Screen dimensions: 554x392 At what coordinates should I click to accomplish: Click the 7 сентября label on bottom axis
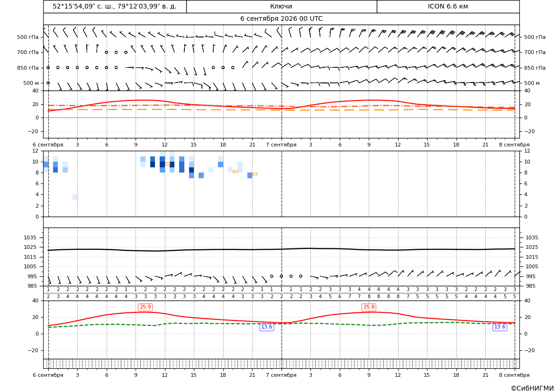281,375
